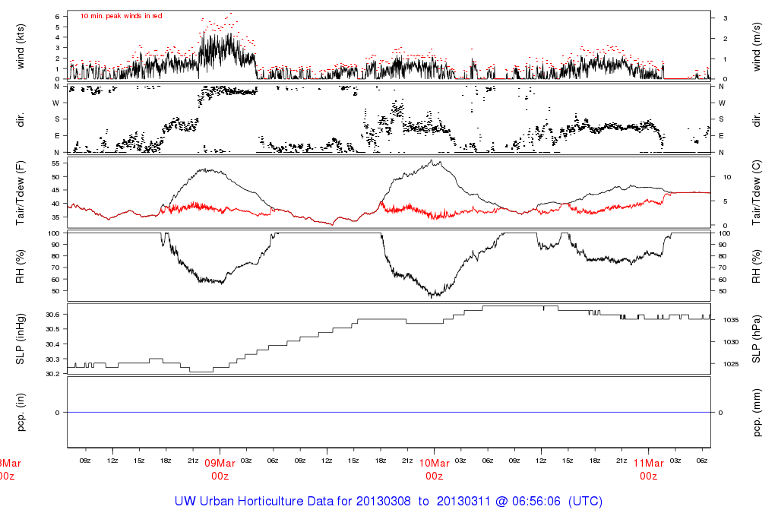Click the "pcp. (mm)" axis label
778x532 pixels.
tap(756, 413)
